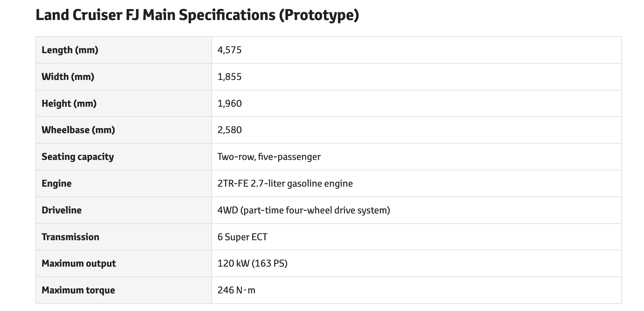The image size is (644, 311).
Task: Select the 4,575 length value
Action: 230,50
